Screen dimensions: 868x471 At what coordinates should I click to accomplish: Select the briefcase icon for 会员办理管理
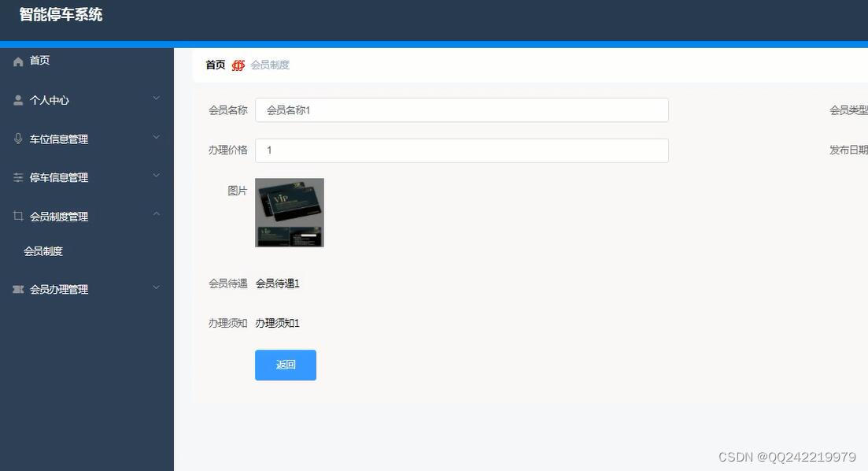tap(17, 289)
